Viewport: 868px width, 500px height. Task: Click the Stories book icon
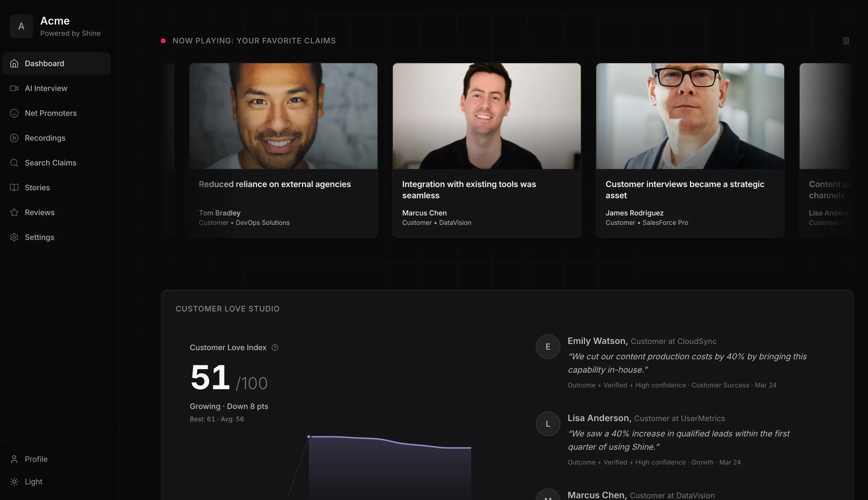coord(14,187)
